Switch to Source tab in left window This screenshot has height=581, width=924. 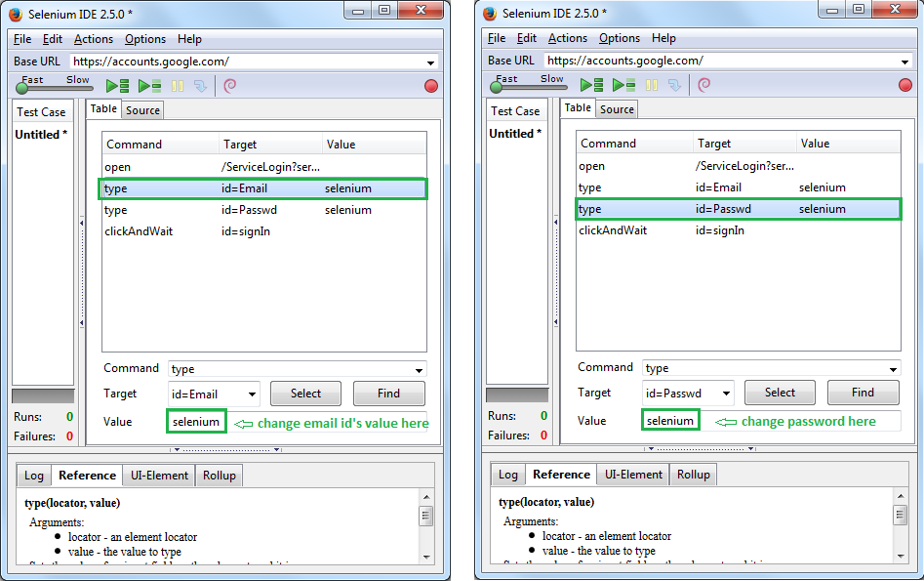tap(142, 110)
